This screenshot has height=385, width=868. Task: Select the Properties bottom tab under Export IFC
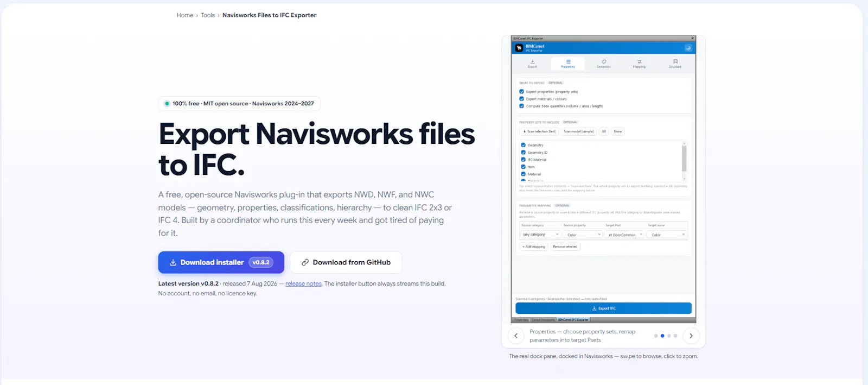pyautogui.click(x=521, y=320)
